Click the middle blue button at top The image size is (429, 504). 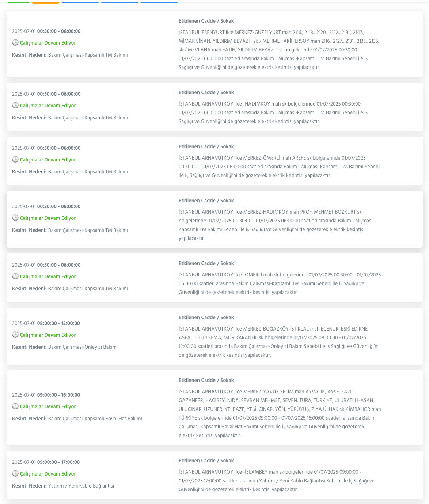119,1
